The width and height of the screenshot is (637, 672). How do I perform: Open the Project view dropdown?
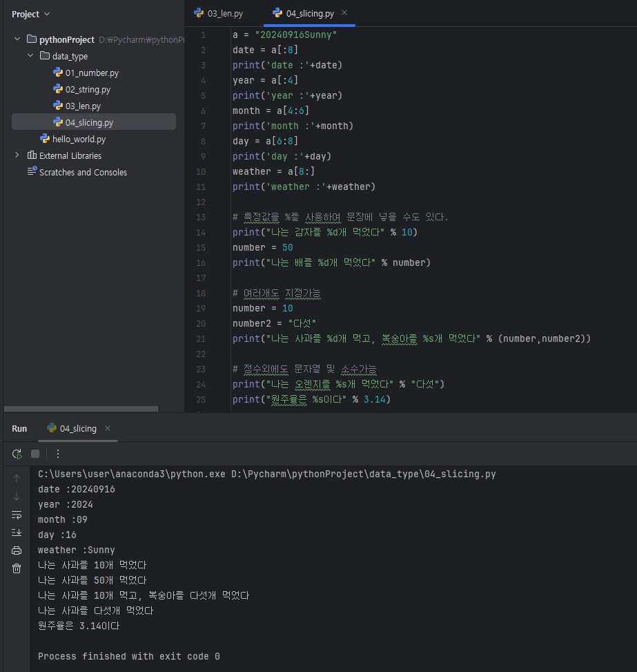click(31, 14)
